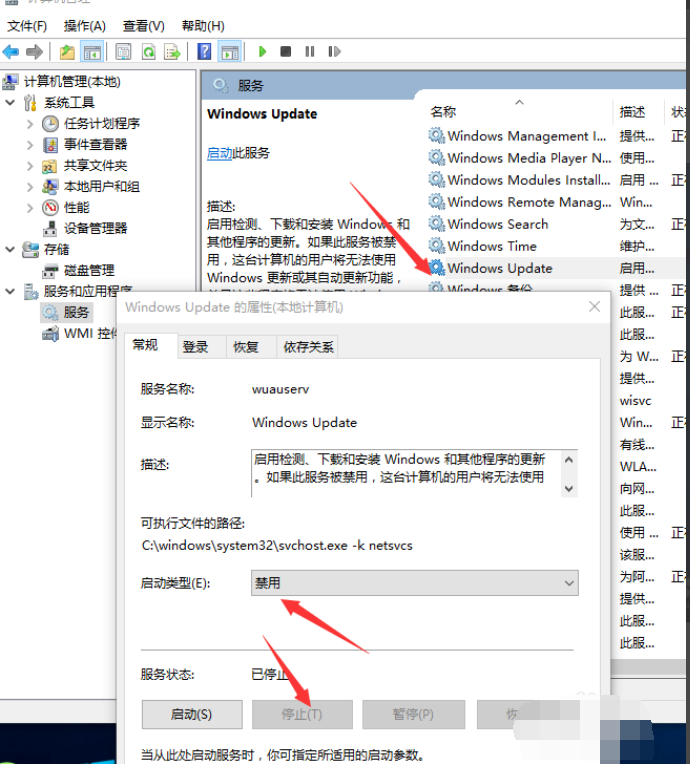690x764 pixels.
Task: Click the service name value wuauserv
Action: (280, 389)
